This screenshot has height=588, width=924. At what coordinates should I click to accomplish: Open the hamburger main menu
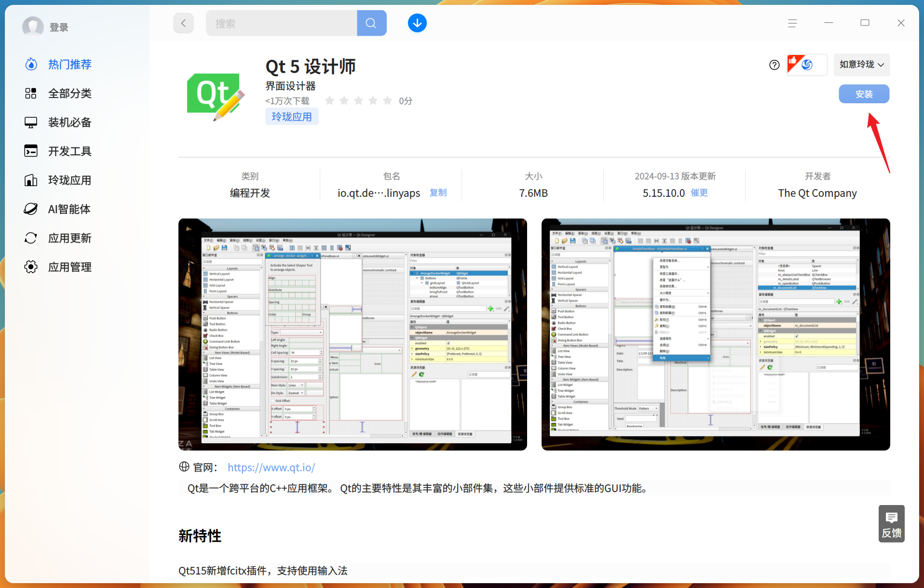point(792,23)
